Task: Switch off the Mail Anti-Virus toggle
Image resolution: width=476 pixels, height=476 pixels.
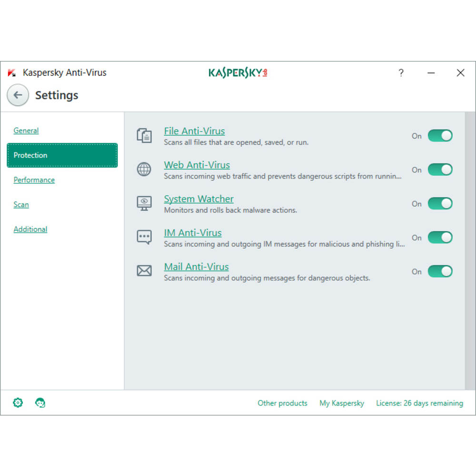Action: coord(440,271)
